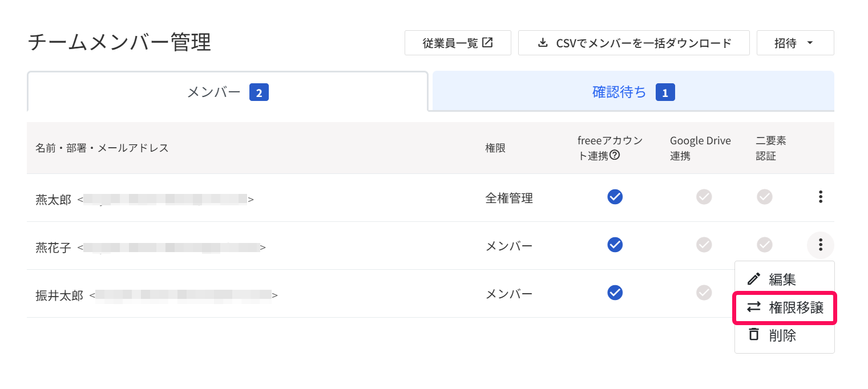The height and width of the screenshot is (389, 868).
Task: Click the チームメンバー管理 page title
Action: (120, 43)
